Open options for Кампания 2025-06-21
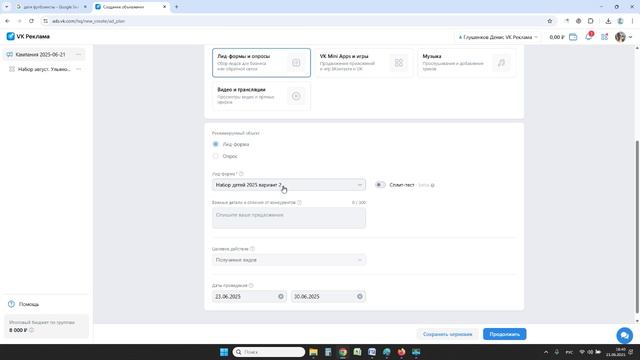The height and width of the screenshot is (360, 640). pos(78,54)
